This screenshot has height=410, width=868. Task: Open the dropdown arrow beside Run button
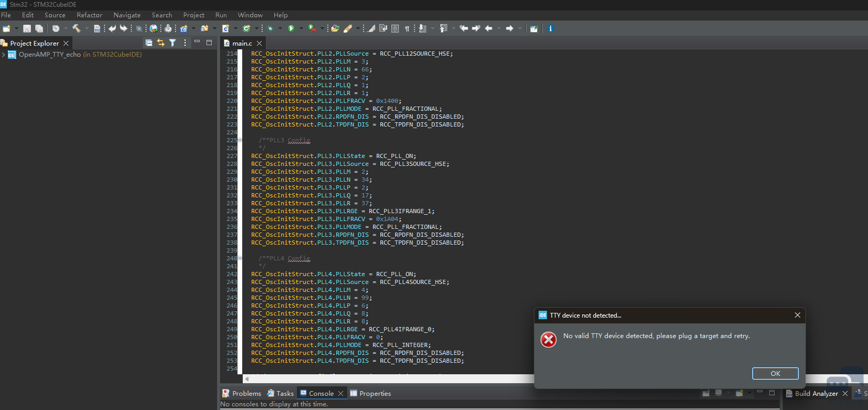tap(301, 28)
